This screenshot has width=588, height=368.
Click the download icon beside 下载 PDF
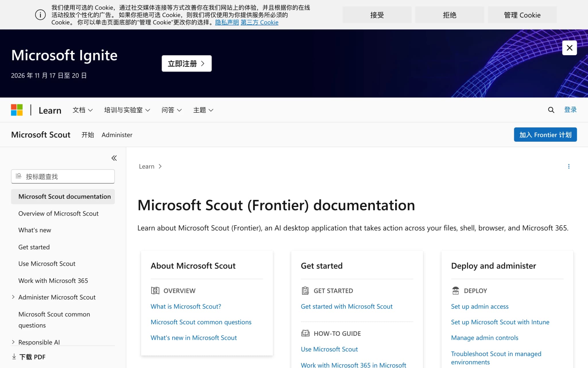pyautogui.click(x=14, y=357)
